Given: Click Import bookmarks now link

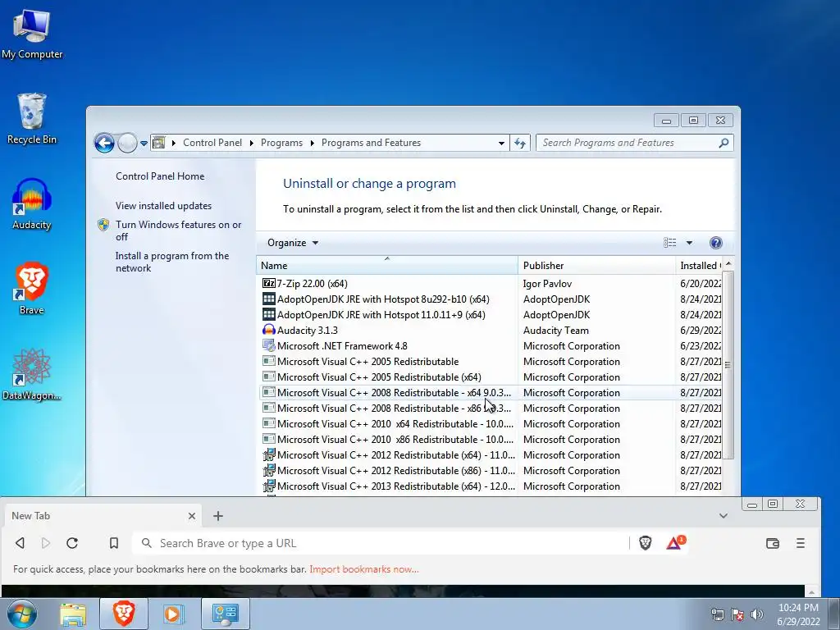Looking at the screenshot, I should [x=363, y=569].
